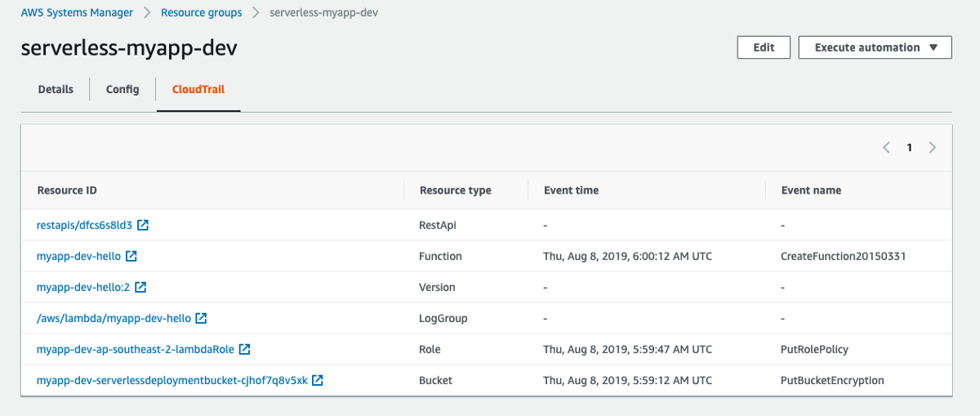Click external link icon next to lambdaRole
Screen dimensions: 980x416
click(244, 349)
